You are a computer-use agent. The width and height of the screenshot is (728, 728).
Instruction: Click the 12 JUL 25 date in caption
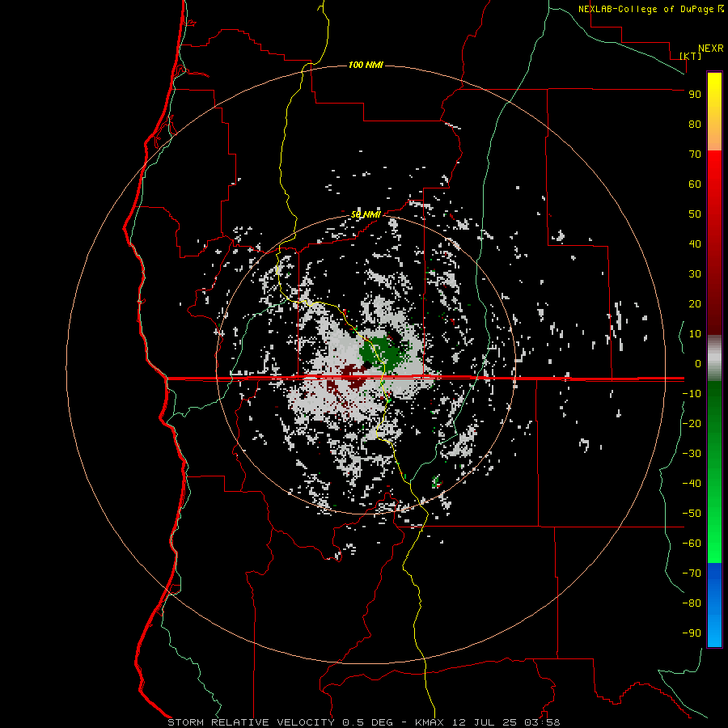tap(484, 722)
